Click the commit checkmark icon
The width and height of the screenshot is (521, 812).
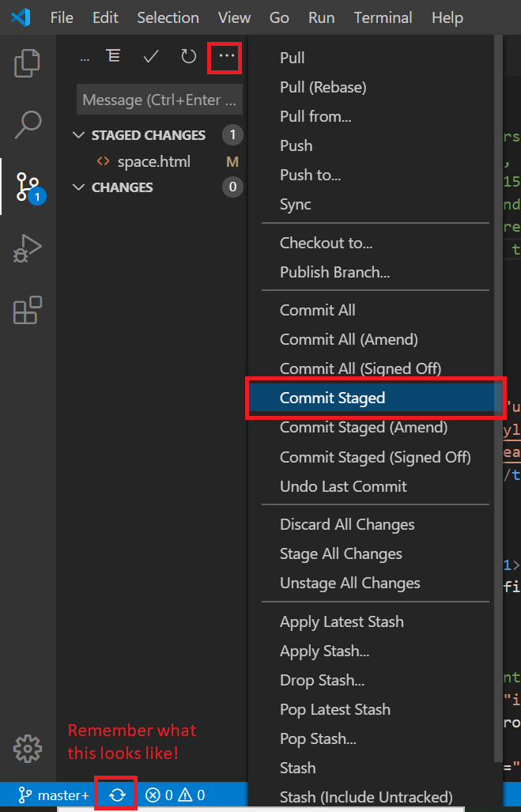click(x=151, y=56)
